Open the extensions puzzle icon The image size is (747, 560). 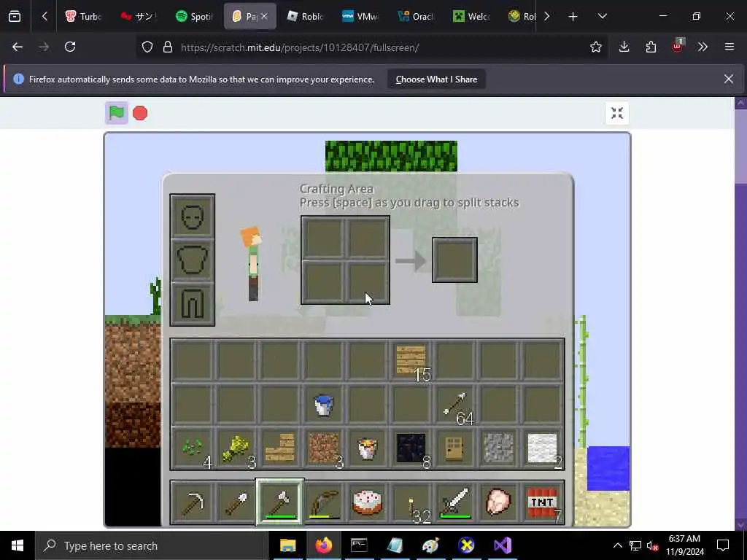(x=651, y=47)
